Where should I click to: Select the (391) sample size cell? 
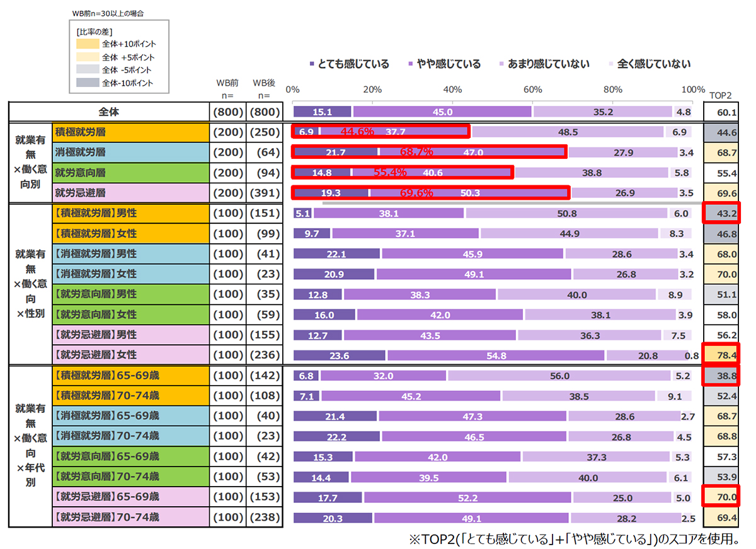261,193
